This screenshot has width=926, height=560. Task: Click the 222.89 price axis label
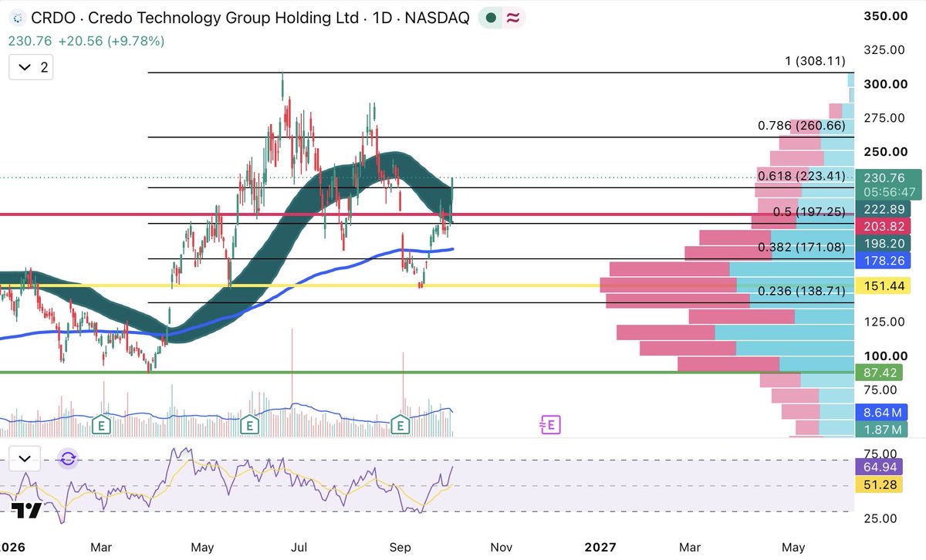[x=884, y=209]
